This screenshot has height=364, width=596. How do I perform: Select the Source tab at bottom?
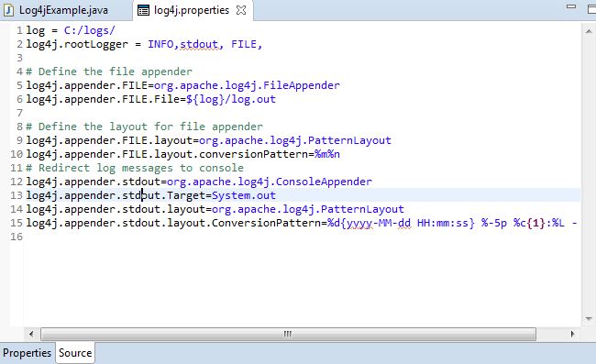point(75,353)
